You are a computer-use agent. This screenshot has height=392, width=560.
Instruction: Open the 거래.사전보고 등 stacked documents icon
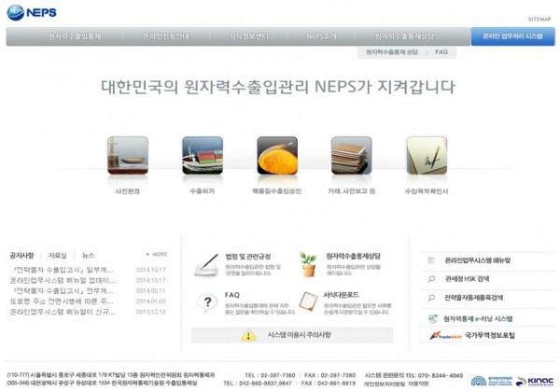[352, 156]
